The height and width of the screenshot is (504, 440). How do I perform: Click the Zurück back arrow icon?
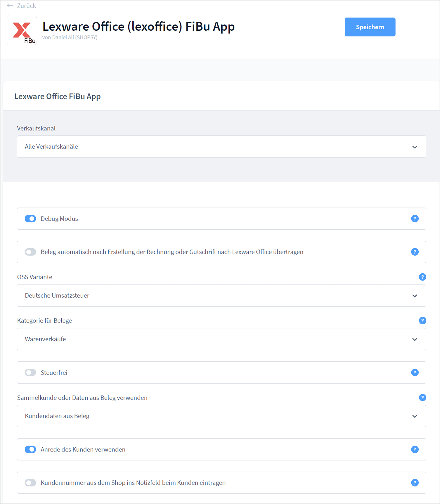10,6
